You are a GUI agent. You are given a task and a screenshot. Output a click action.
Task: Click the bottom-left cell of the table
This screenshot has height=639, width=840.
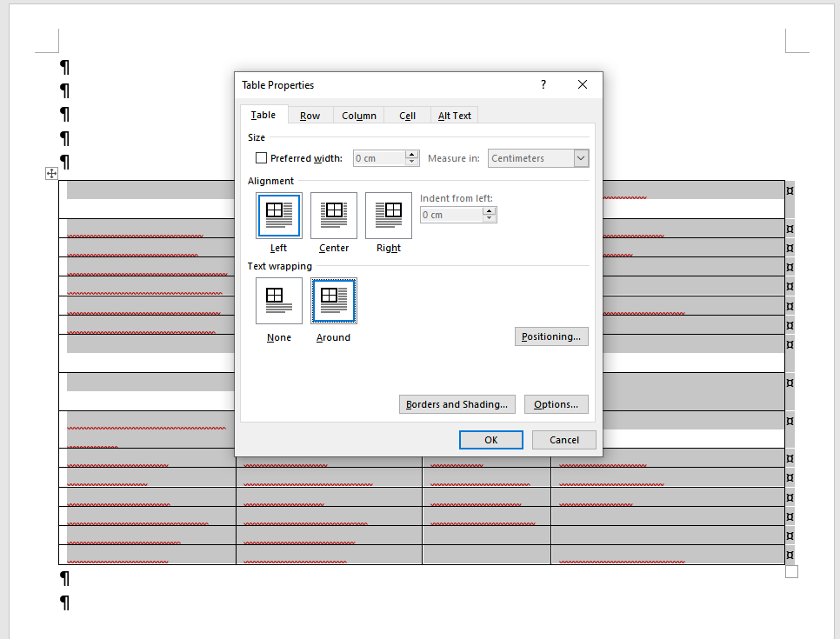[x=147, y=555]
